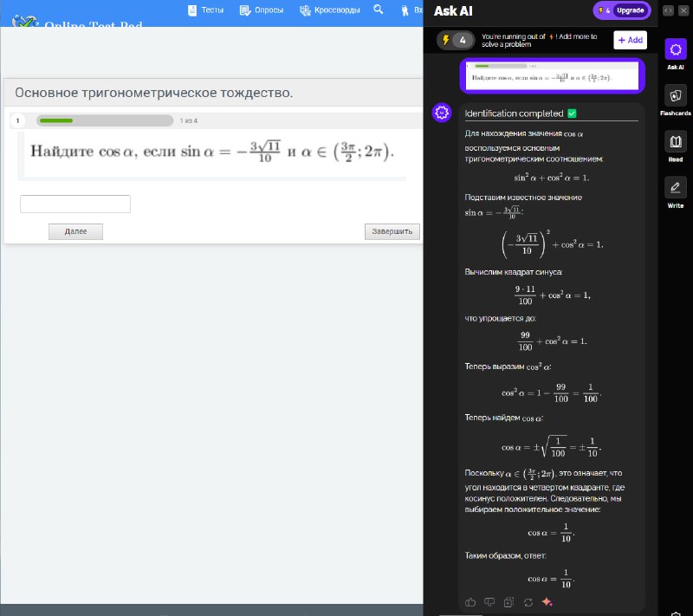This screenshot has height=616, width=693.
Task: Collapse the Ask AI panel with arrows icon
Action: (x=668, y=10)
